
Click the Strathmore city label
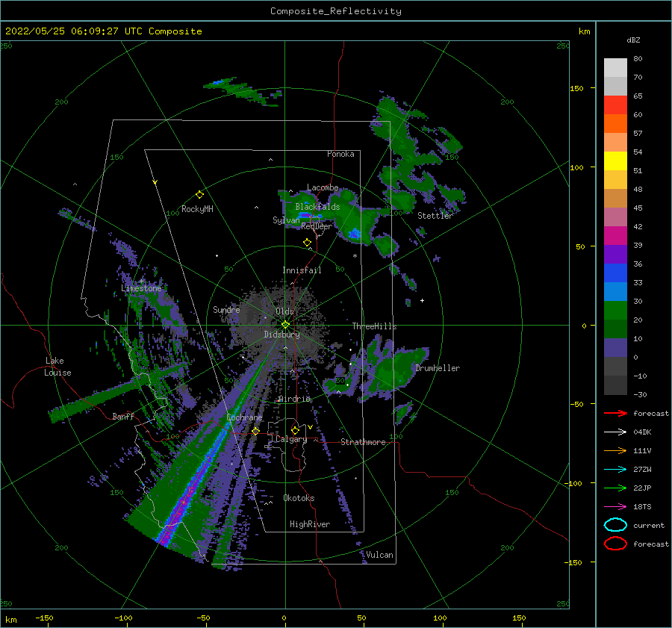tap(363, 442)
